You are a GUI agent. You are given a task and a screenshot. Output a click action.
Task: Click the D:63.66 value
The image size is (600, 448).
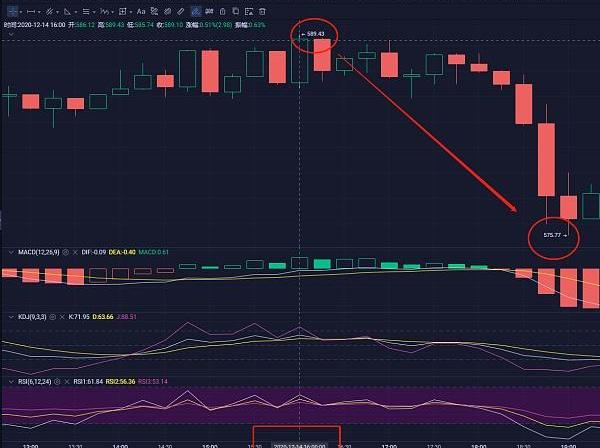[x=103, y=317]
